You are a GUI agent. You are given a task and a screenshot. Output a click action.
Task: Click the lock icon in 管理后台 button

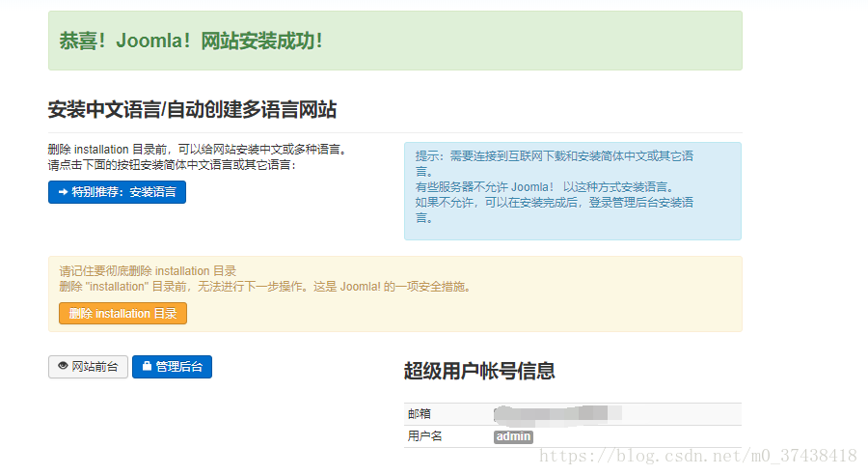click(x=147, y=366)
